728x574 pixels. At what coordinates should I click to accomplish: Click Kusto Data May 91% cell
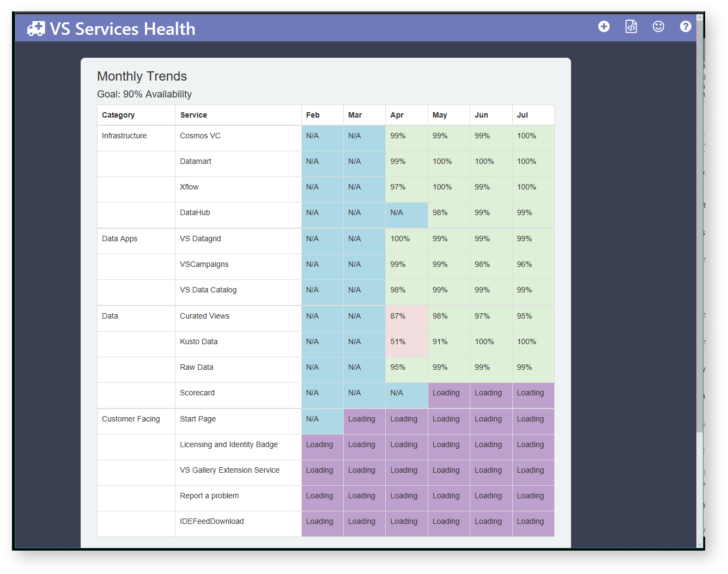click(x=449, y=344)
